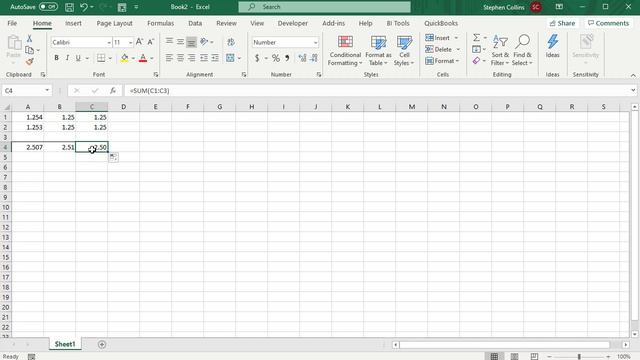Click the Format Painter brush icon
640x360 pixels.
pyautogui.click(x=29, y=62)
